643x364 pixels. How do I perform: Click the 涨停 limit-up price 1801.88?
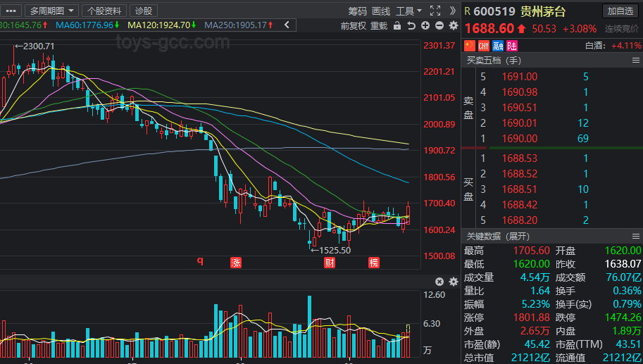[532, 318]
